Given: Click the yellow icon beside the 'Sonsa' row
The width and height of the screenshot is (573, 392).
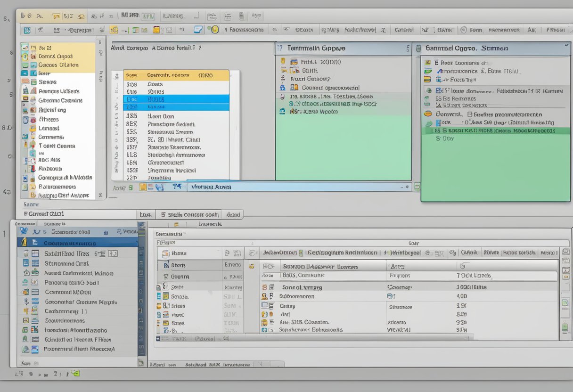Looking at the screenshot, I should click(x=165, y=296).
